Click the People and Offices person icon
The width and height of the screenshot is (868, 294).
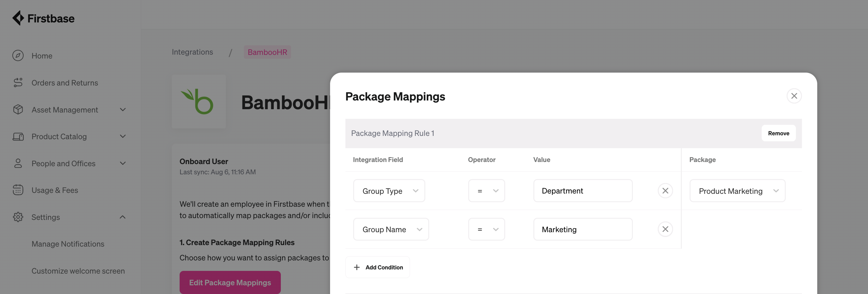(x=18, y=163)
